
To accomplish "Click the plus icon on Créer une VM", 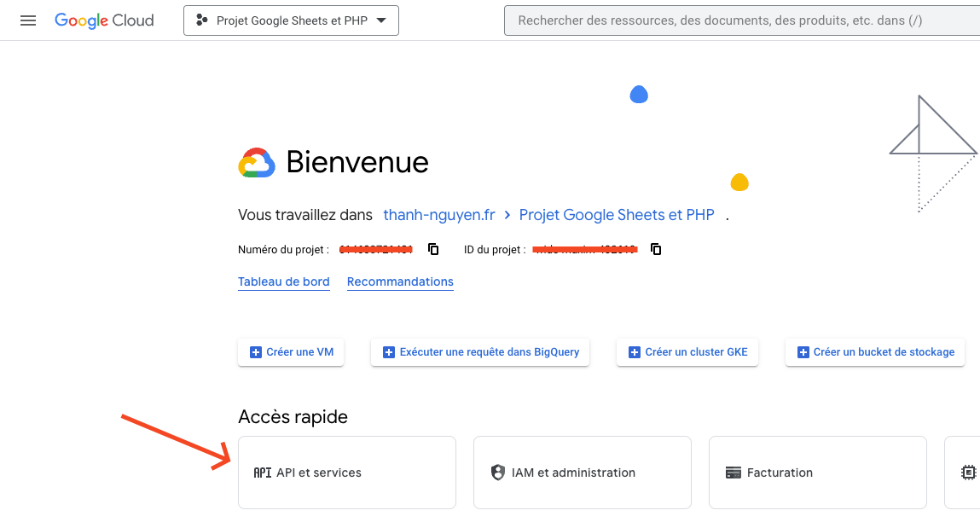I will [x=256, y=352].
